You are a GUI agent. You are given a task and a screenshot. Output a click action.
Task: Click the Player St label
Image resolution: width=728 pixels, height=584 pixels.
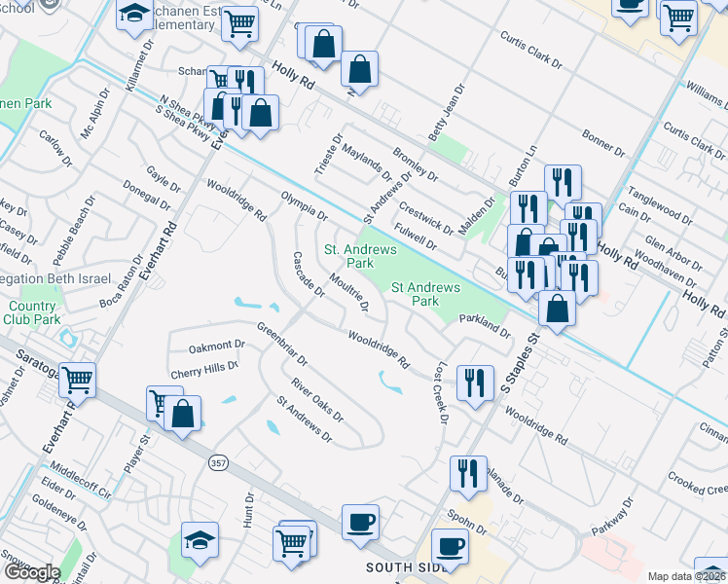coord(137,454)
